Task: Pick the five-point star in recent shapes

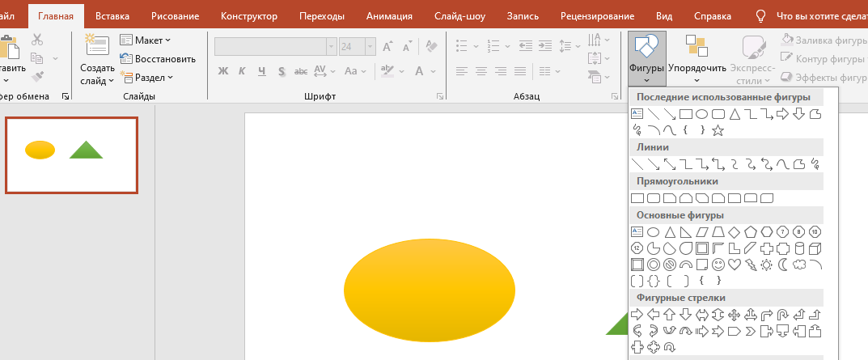Action: click(718, 131)
